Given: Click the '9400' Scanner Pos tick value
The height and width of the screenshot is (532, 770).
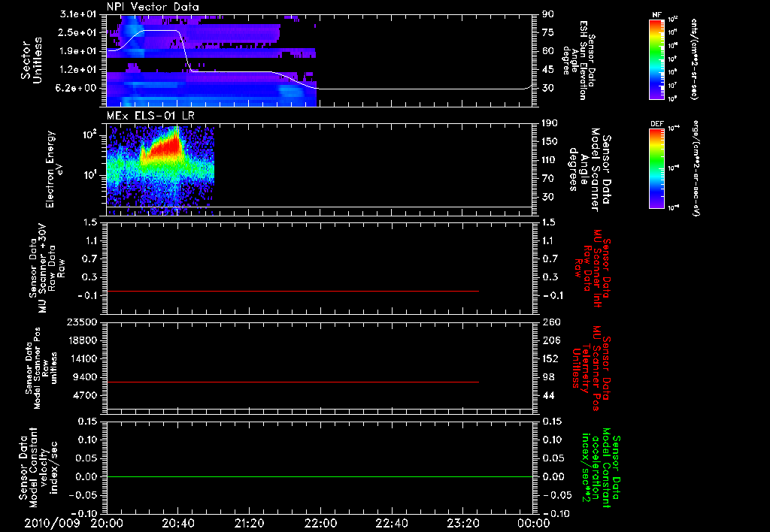Looking at the screenshot, I should point(86,377).
